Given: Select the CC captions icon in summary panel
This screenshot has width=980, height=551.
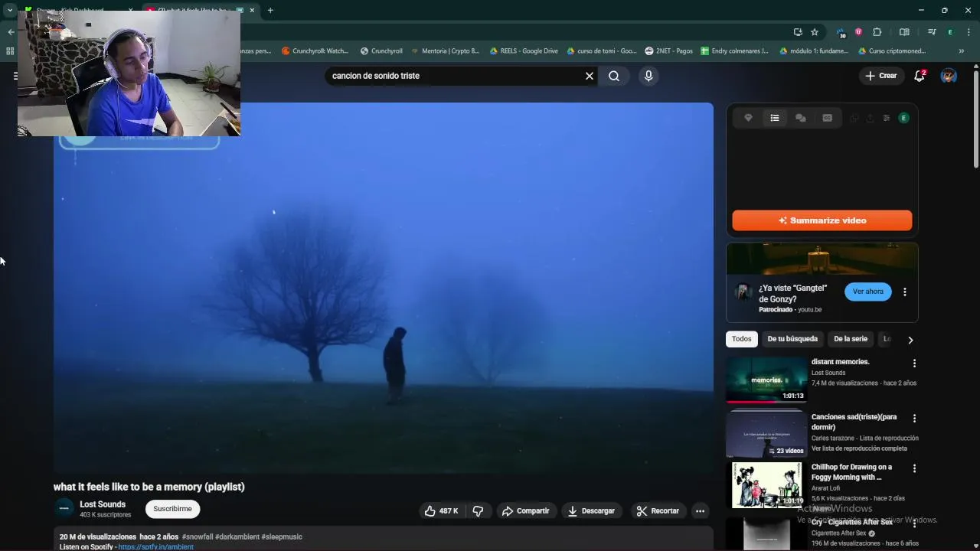Looking at the screenshot, I should pos(827,118).
